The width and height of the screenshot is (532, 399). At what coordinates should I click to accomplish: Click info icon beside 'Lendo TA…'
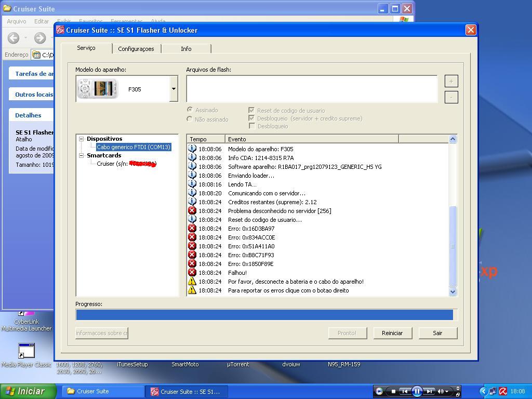coord(192,184)
